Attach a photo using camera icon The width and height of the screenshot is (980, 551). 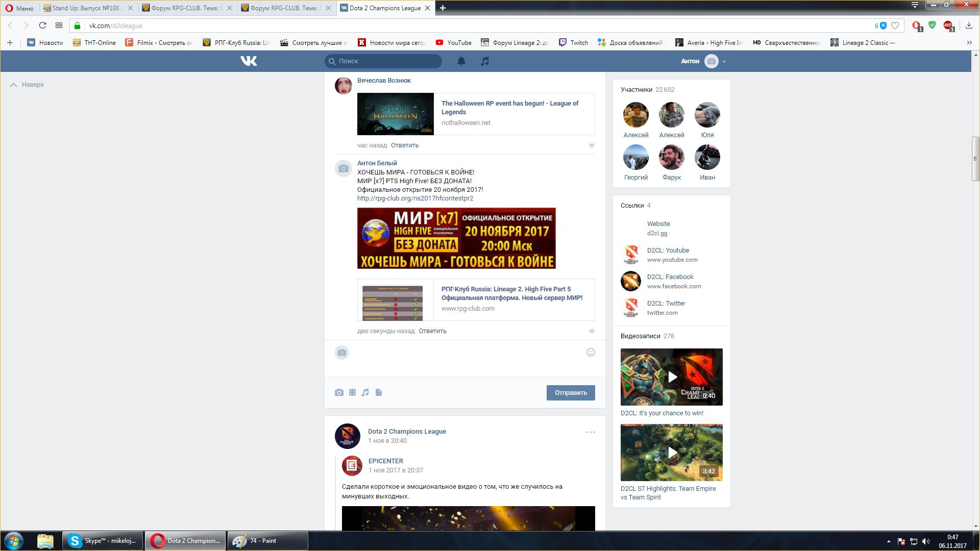click(x=339, y=392)
